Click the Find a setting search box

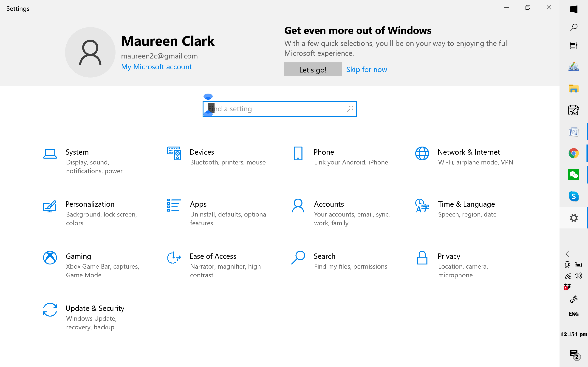[280, 109]
